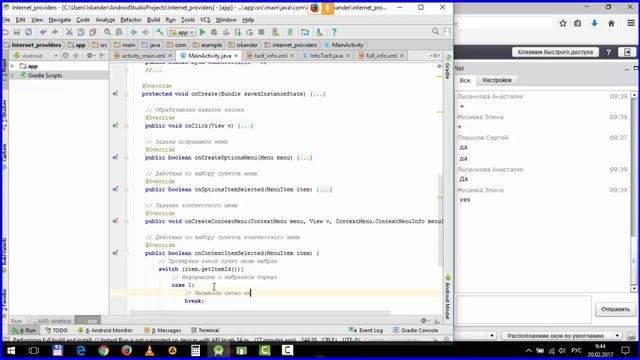Click the Windows Start button
The image size is (640, 360).
[11, 350]
